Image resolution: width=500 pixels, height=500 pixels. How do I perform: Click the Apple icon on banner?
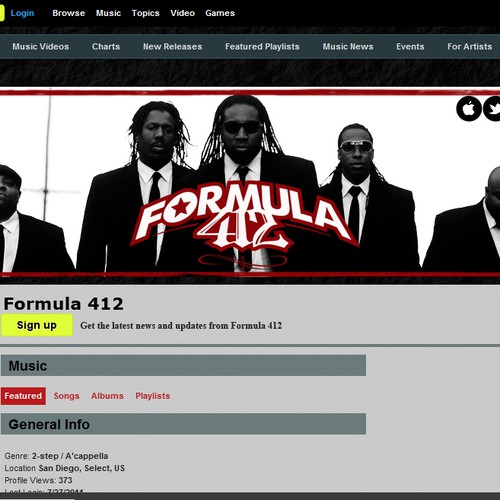(469, 109)
